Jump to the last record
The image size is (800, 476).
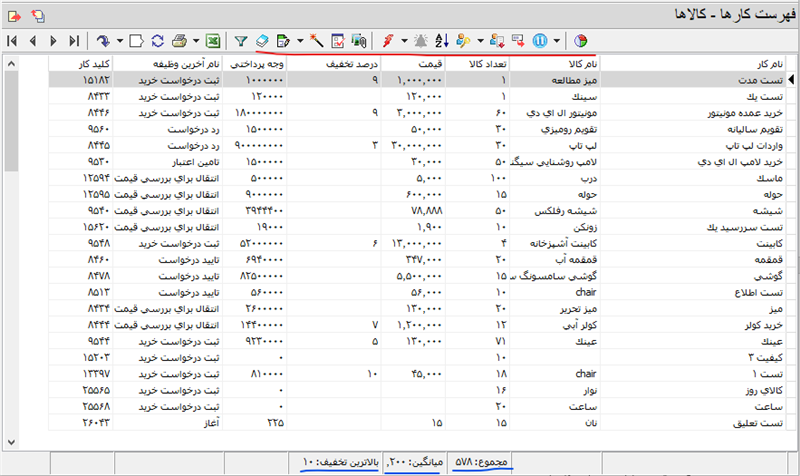point(74,41)
